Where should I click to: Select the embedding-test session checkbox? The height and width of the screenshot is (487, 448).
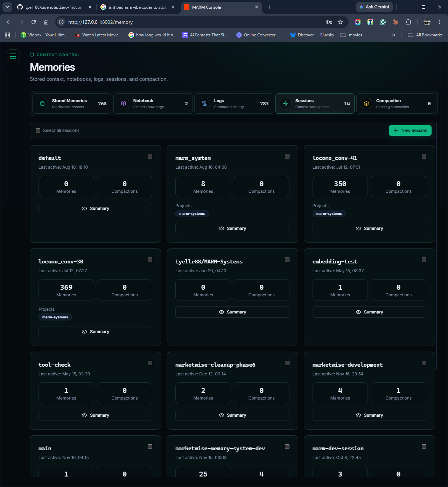424,260
